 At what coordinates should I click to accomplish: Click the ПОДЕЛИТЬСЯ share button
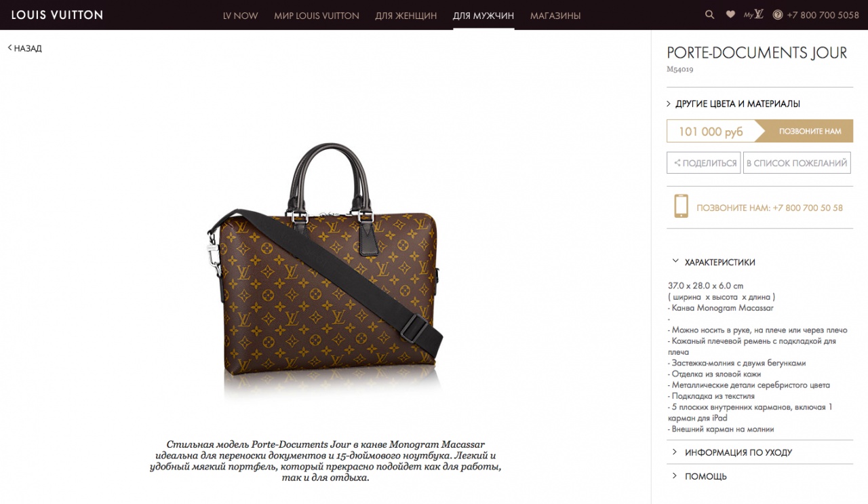(704, 163)
